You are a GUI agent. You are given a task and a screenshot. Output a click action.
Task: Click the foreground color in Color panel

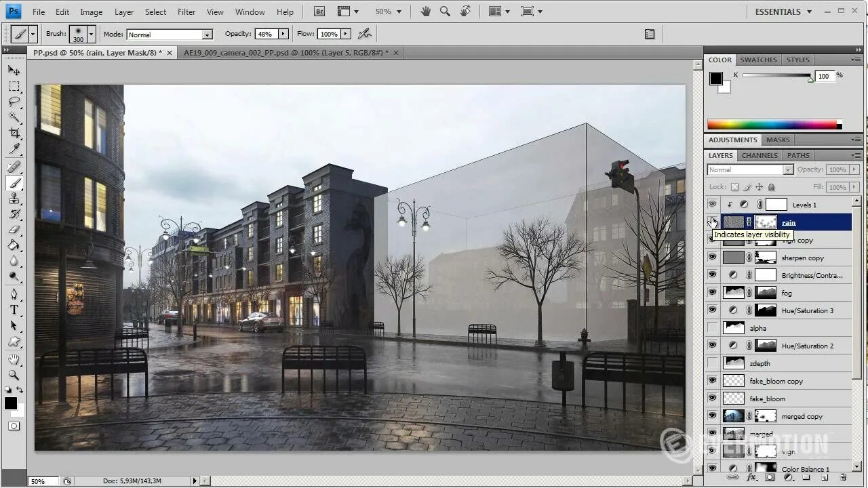pyautogui.click(x=716, y=79)
